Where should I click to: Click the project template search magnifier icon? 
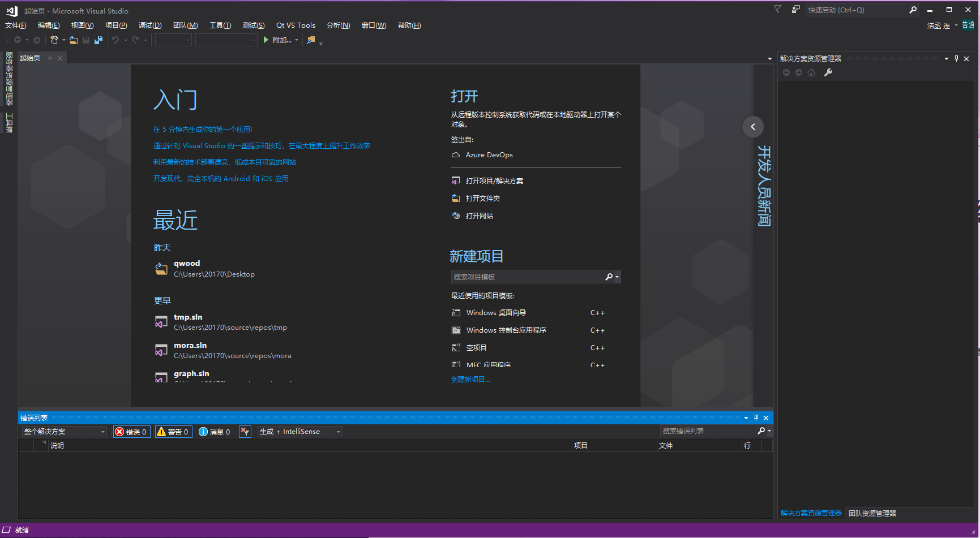(x=609, y=277)
